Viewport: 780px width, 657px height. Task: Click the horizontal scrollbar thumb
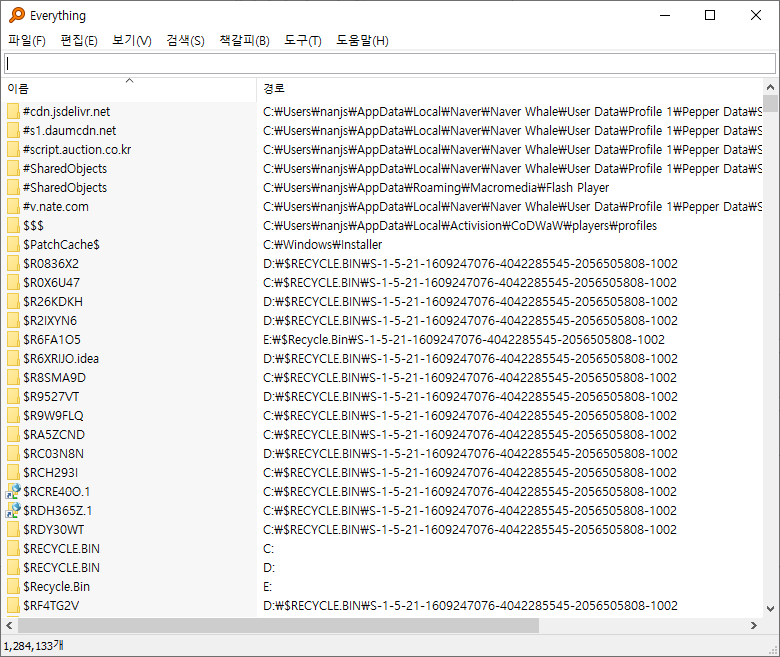[278, 625]
